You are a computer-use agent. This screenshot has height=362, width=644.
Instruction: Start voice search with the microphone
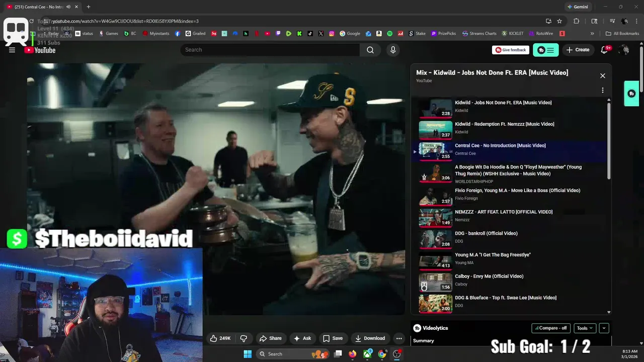(x=393, y=50)
